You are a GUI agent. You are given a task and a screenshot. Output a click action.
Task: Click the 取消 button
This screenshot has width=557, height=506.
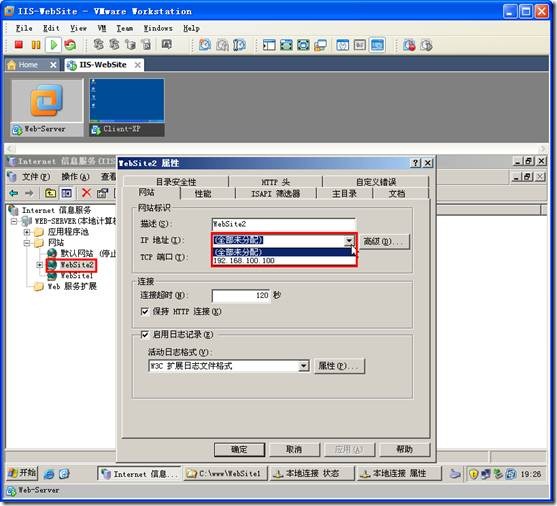coord(294,450)
